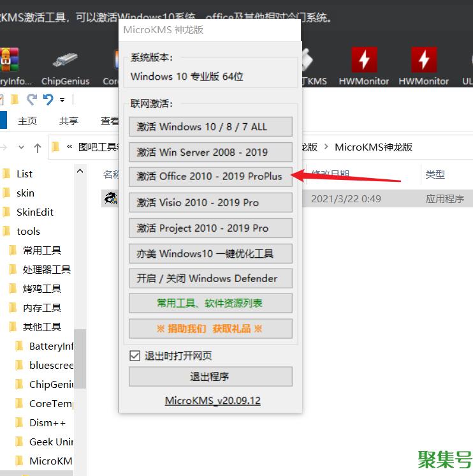Screen dimensions: 473x476
Task: Open the MicroKMS_v20.09.12 link
Action: [x=212, y=401]
